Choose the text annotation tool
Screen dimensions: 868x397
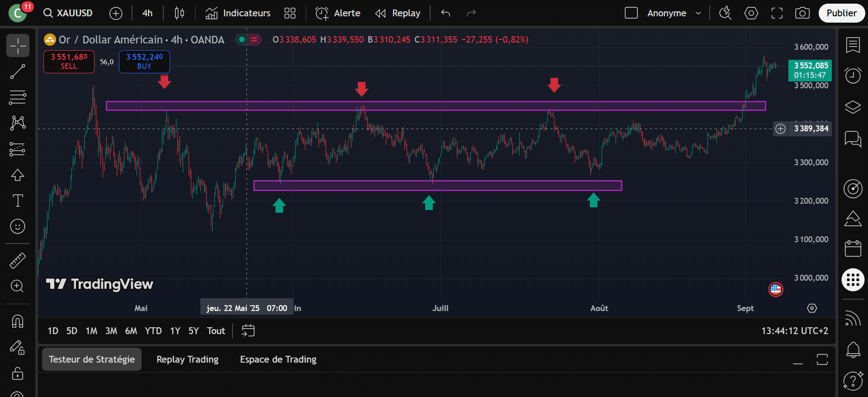[x=18, y=201]
